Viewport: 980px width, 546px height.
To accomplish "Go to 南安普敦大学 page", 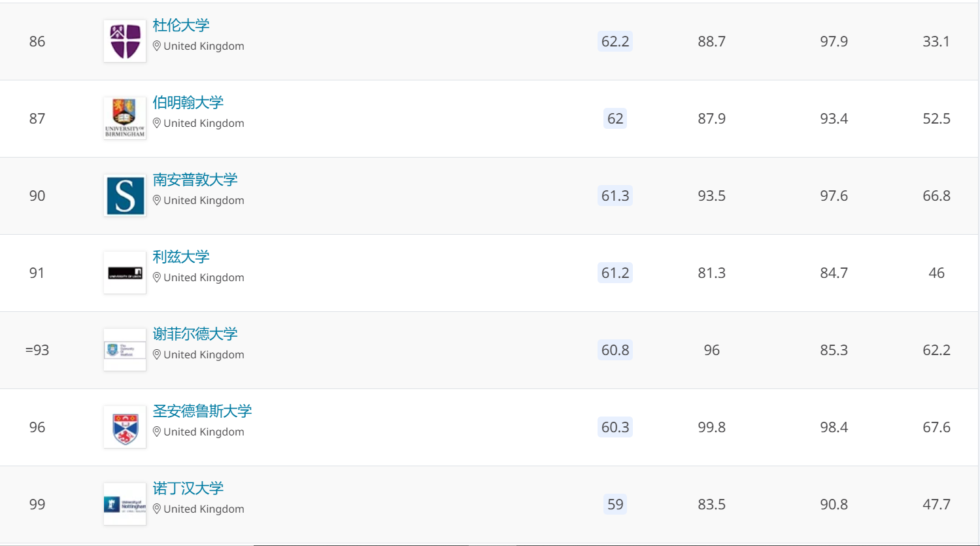I will click(195, 180).
